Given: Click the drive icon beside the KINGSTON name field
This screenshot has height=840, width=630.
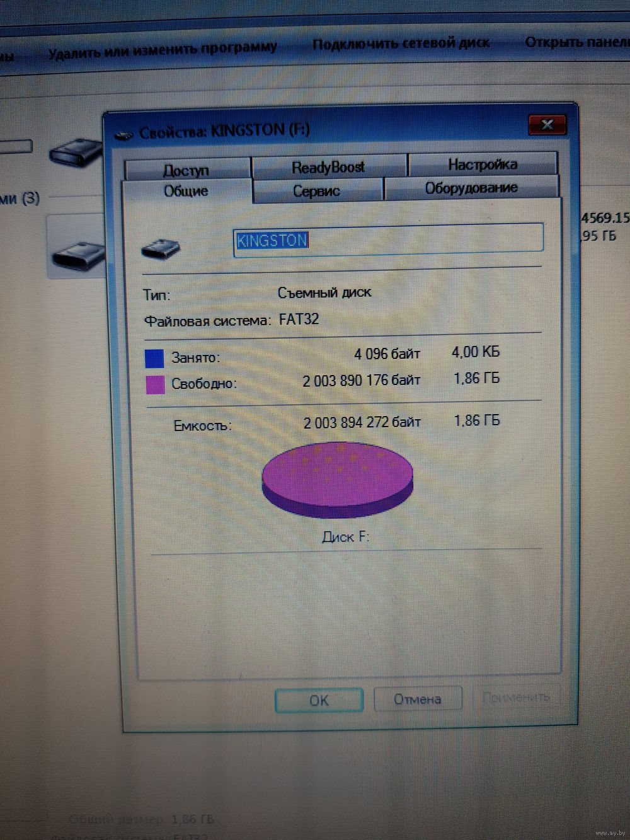Looking at the screenshot, I should click(161, 248).
